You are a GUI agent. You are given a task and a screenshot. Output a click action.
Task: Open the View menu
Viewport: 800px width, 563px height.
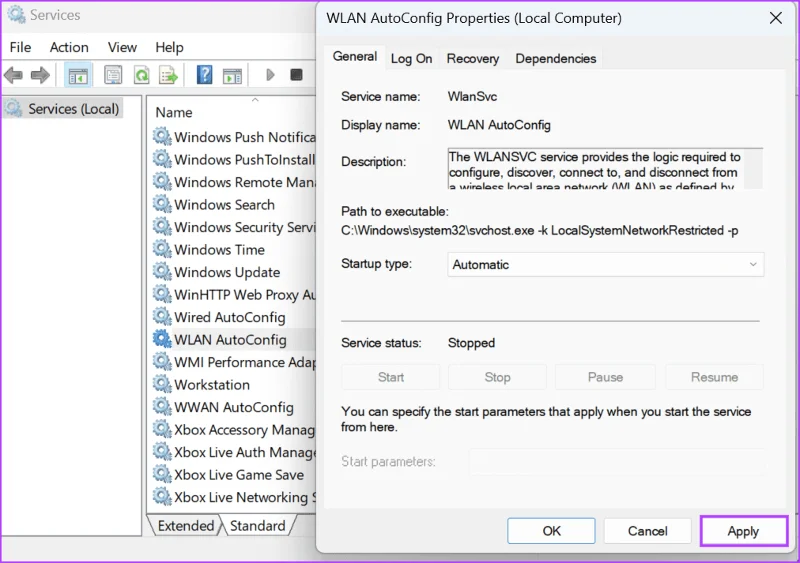[x=122, y=47]
